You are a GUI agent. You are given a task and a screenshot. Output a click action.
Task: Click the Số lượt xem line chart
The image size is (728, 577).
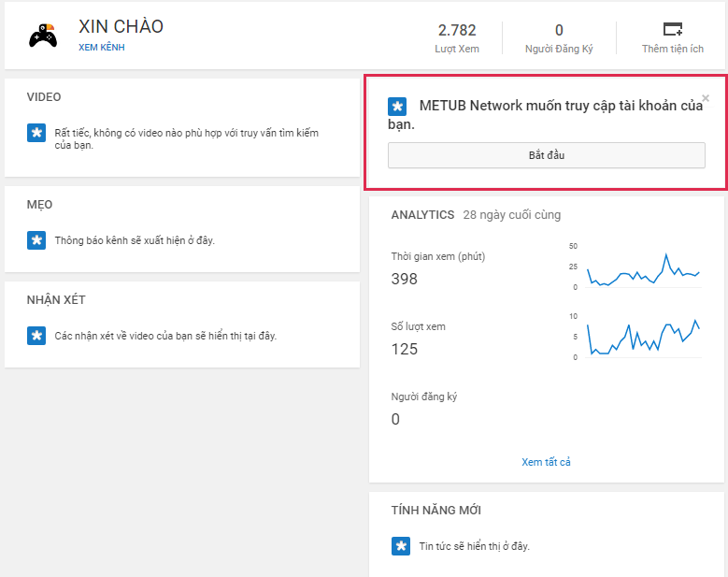[x=643, y=339]
